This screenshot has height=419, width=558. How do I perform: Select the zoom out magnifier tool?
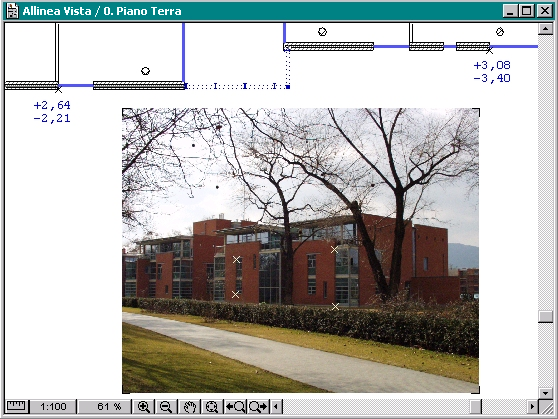[166, 407]
